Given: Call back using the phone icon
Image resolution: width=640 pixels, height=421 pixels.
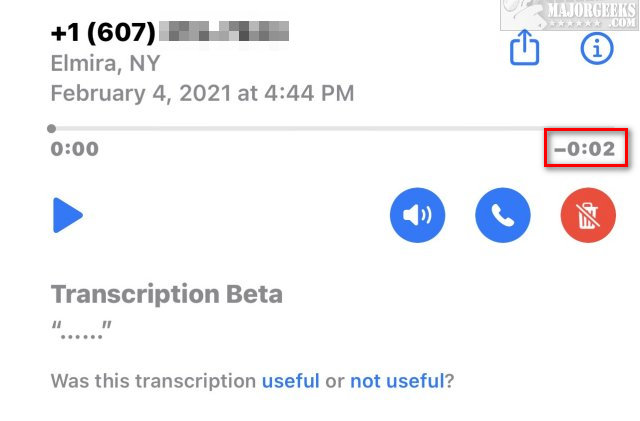Looking at the screenshot, I should pos(503,215).
